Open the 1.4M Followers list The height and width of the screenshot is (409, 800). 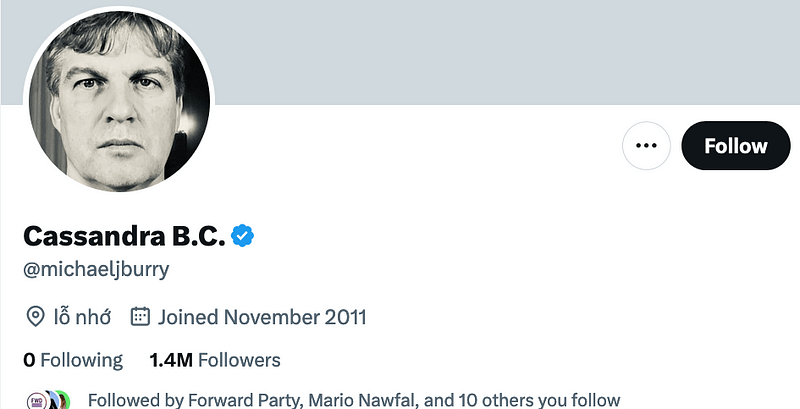click(214, 360)
